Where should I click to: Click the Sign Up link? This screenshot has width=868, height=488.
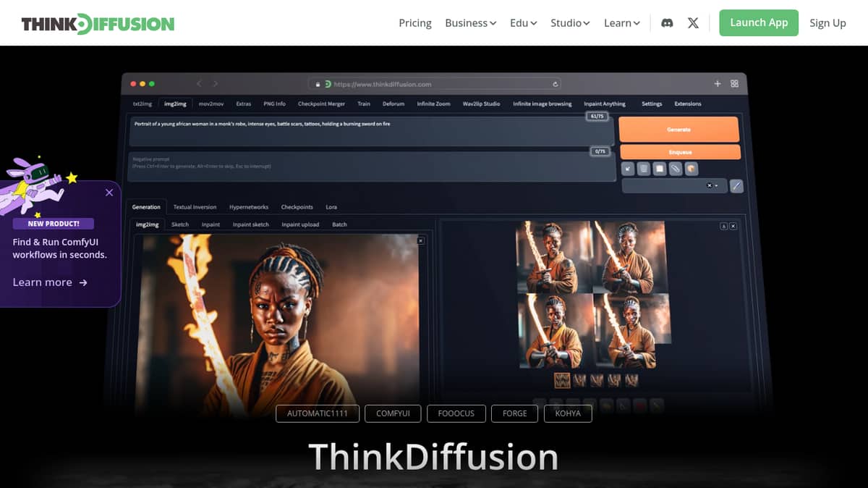click(x=827, y=23)
